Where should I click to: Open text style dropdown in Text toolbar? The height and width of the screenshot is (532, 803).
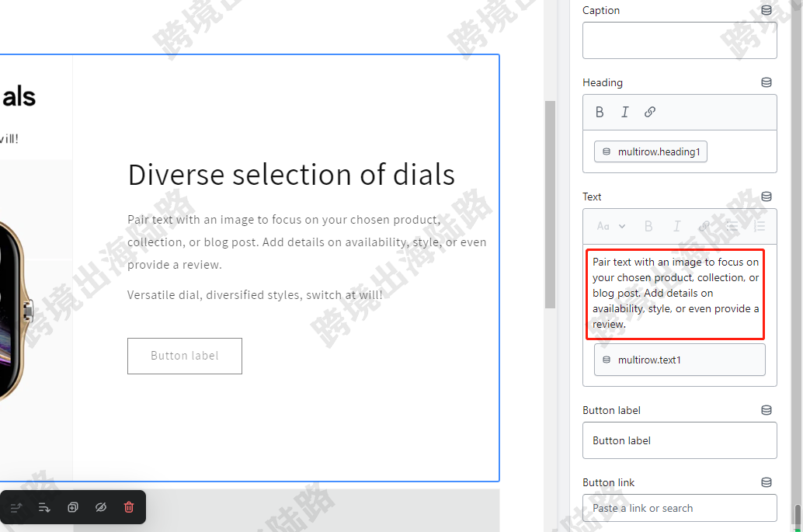pos(611,226)
